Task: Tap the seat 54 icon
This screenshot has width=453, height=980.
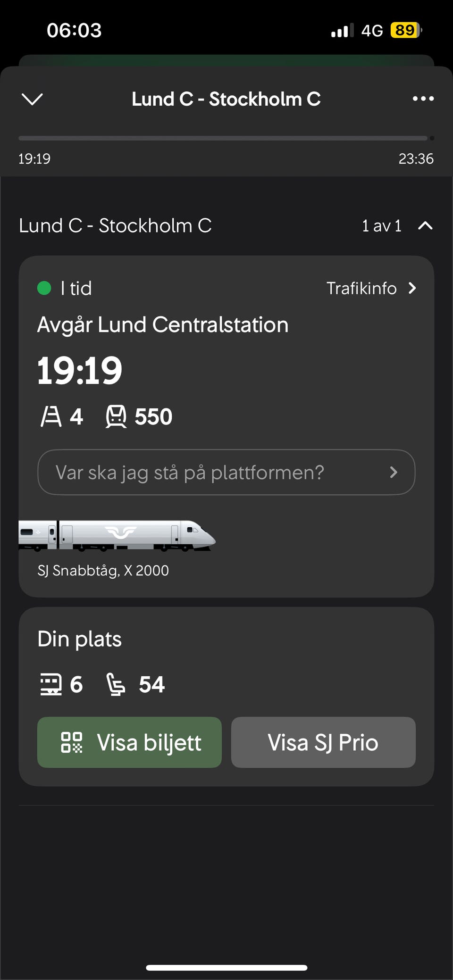Action: (116, 684)
